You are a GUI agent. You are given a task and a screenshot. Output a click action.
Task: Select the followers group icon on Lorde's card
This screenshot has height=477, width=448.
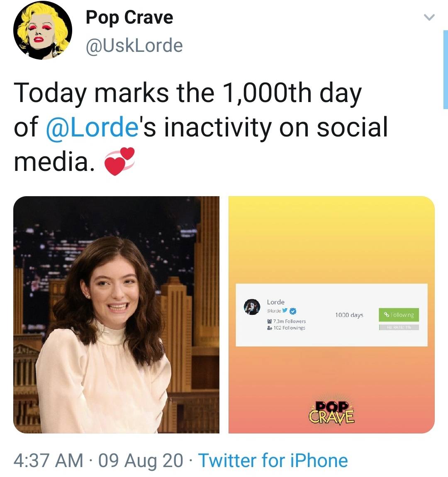click(x=270, y=321)
